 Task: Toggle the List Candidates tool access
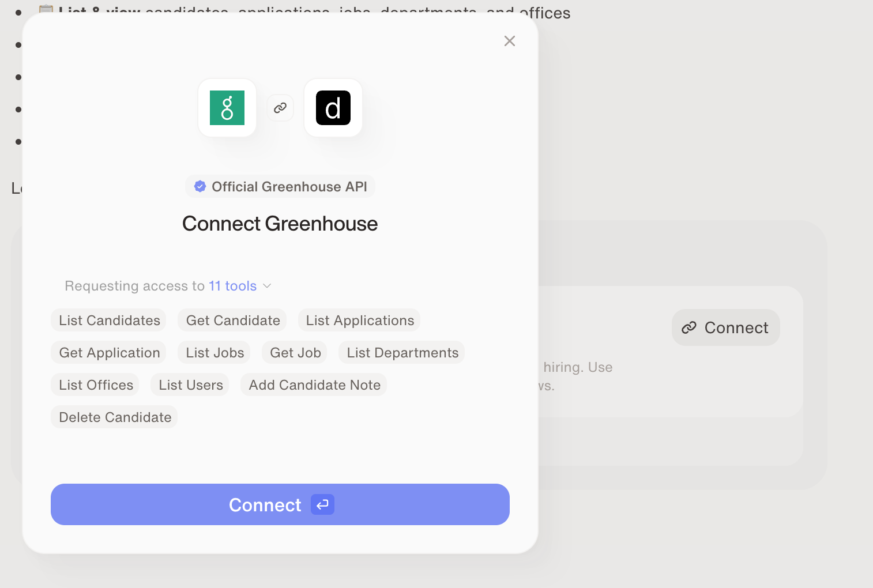tap(108, 320)
